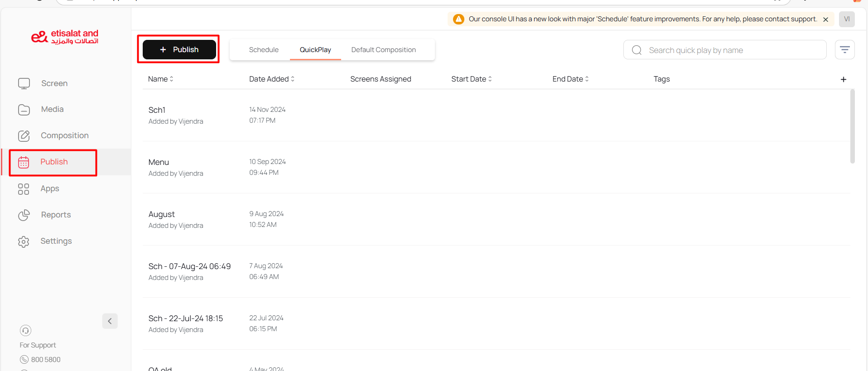Click the plus icon to add column
This screenshot has width=868, height=371.
click(x=843, y=79)
